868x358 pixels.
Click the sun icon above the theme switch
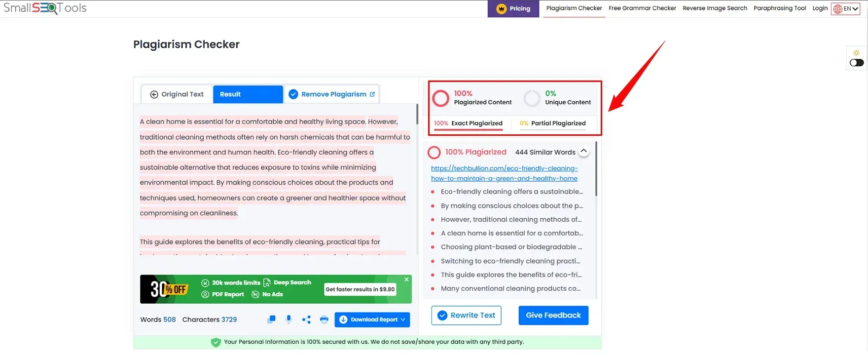(856, 52)
